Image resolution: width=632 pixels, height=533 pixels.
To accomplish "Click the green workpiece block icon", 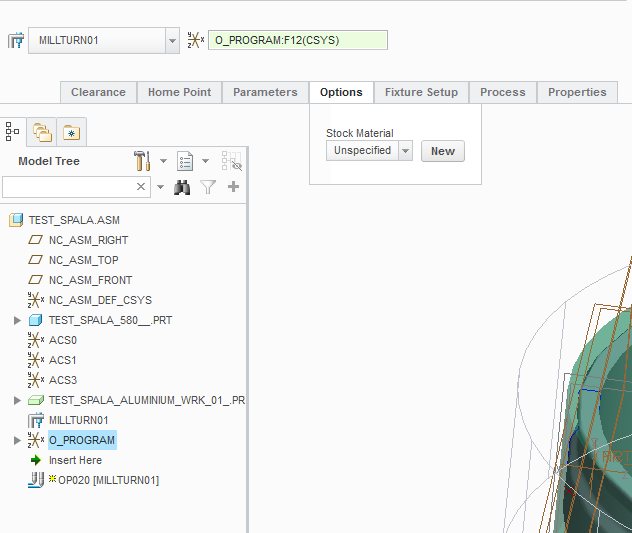I will point(36,400).
